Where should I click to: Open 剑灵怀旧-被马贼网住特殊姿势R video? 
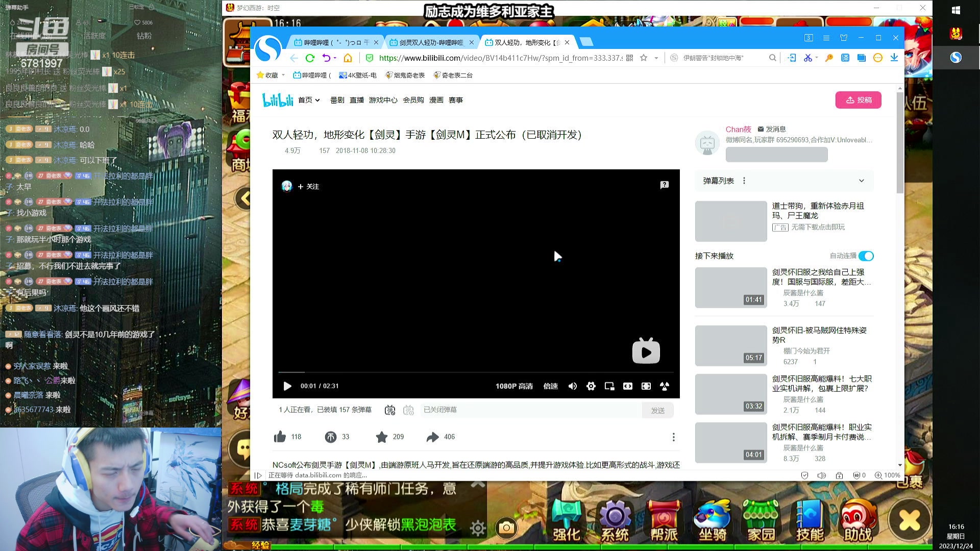pyautogui.click(x=819, y=335)
